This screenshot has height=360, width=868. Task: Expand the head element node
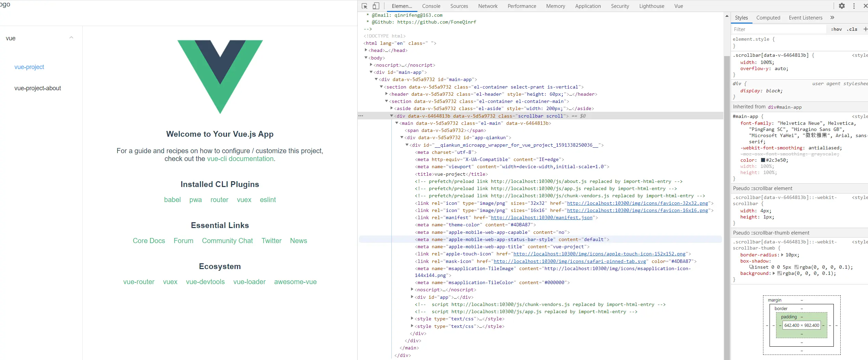[366, 50]
